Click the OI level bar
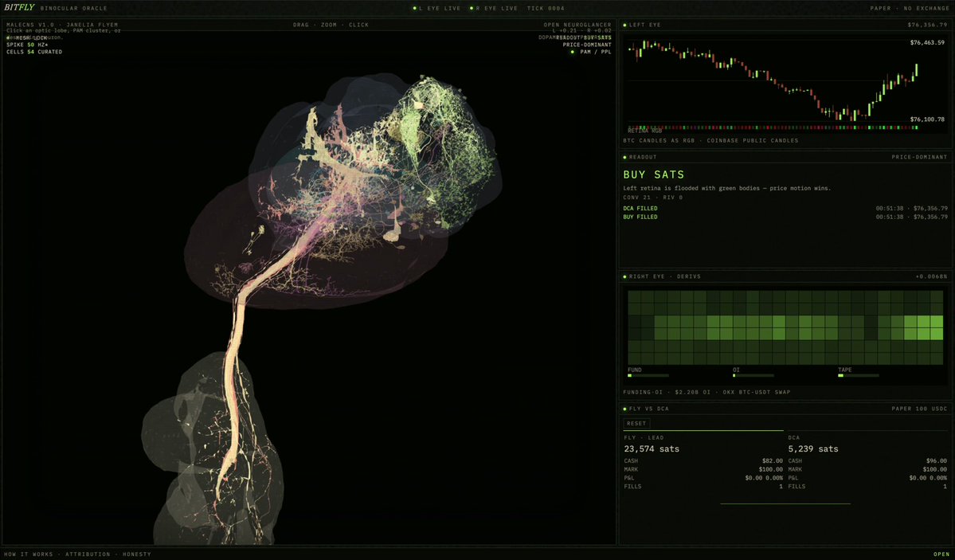Image resolution: width=955 pixels, height=560 pixels. pos(753,375)
